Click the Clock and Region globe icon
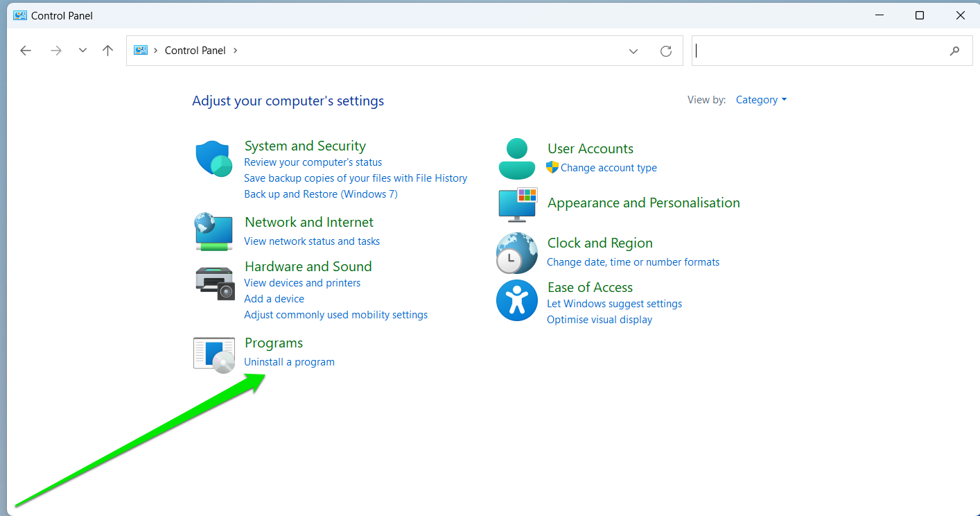The height and width of the screenshot is (516, 980). pyautogui.click(x=517, y=253)
